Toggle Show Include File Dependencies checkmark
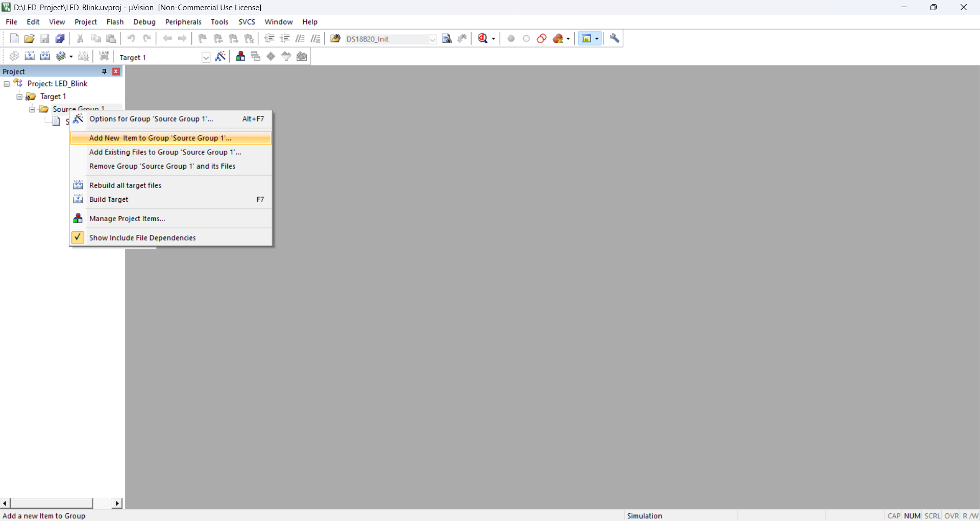This screenshot has width=980, height=521. 78,238
